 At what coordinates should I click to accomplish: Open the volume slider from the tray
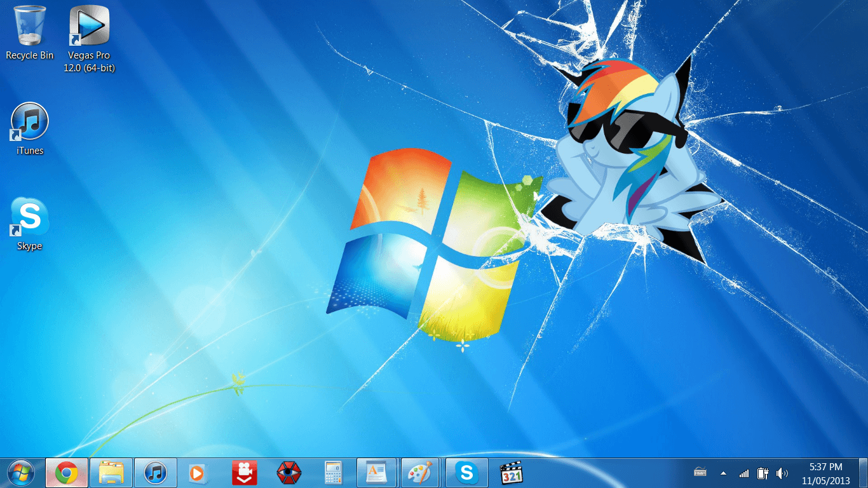(782, 473)
